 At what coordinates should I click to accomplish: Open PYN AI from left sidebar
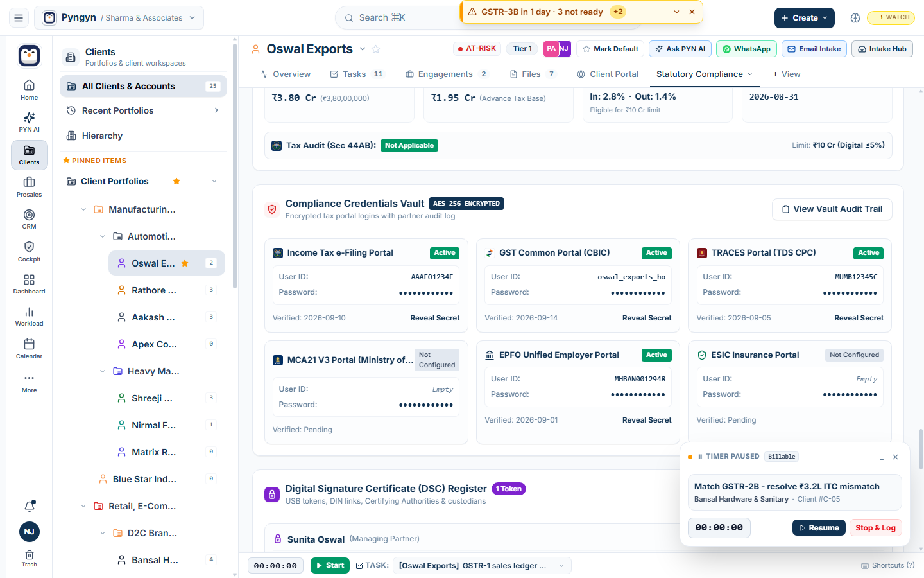(x=29, y=122)
